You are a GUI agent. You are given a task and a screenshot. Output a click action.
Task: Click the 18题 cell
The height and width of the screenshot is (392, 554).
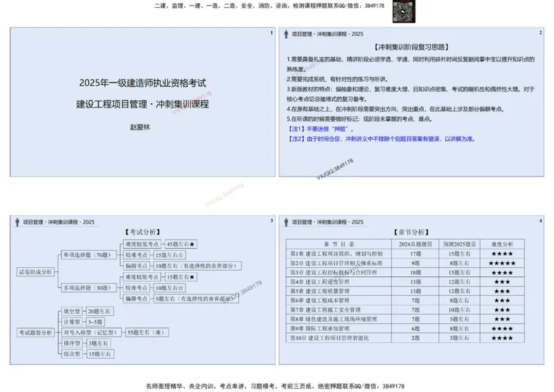[x=415, y=272]
